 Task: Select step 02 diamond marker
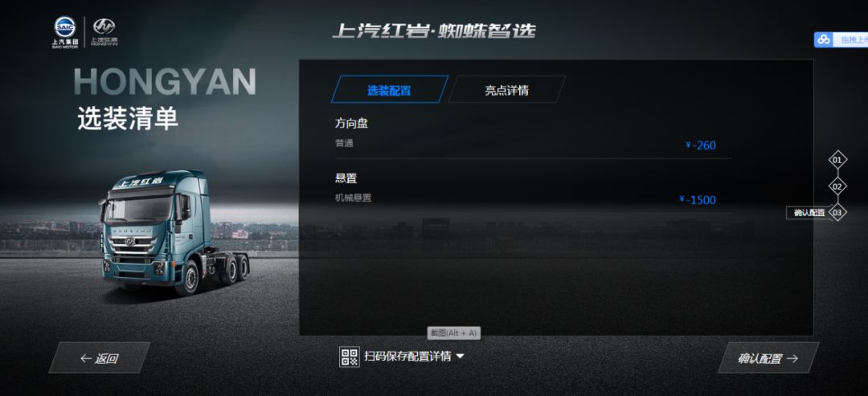point(837,186)
